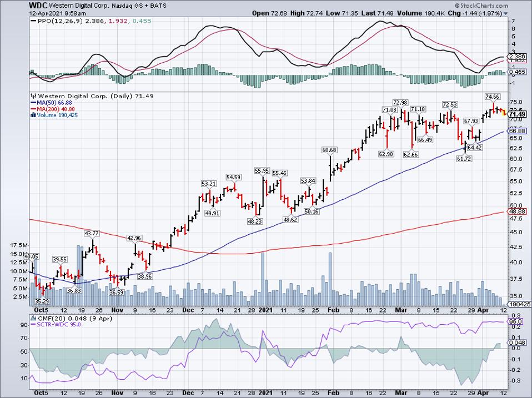
Task: Click the 74.66 peak price label
Action: pyautogui.click(x=493, y=97)
